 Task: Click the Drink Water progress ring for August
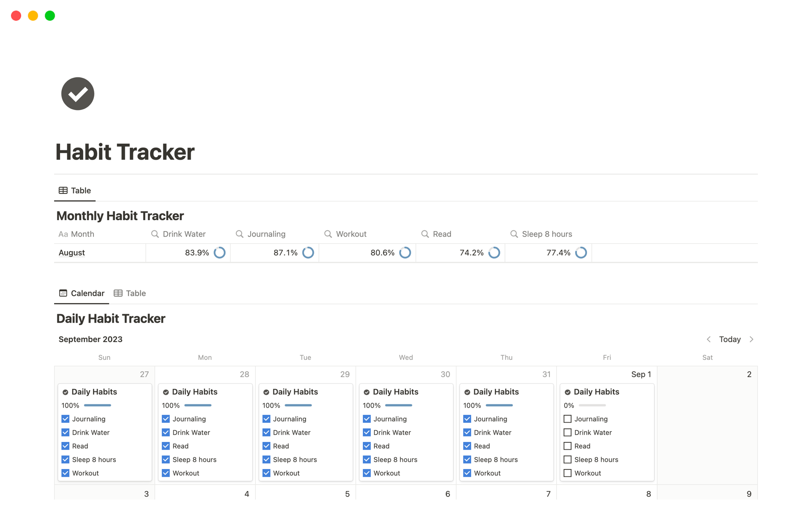tap(221, 253)
